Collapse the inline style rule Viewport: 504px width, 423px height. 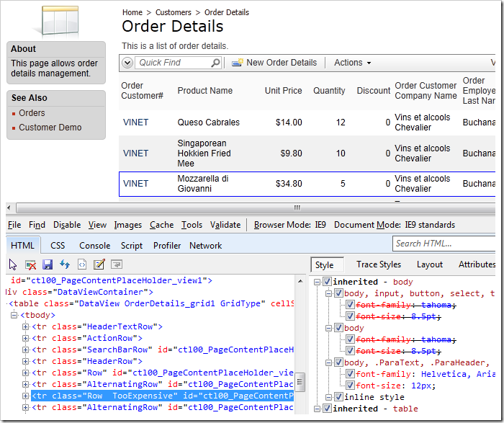click(329, 397)
